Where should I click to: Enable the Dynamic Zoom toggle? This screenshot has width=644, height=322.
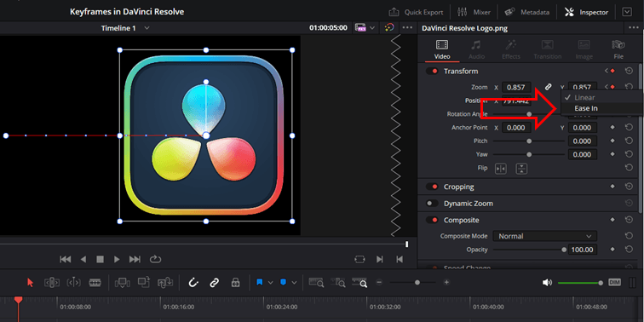point(432,204)
